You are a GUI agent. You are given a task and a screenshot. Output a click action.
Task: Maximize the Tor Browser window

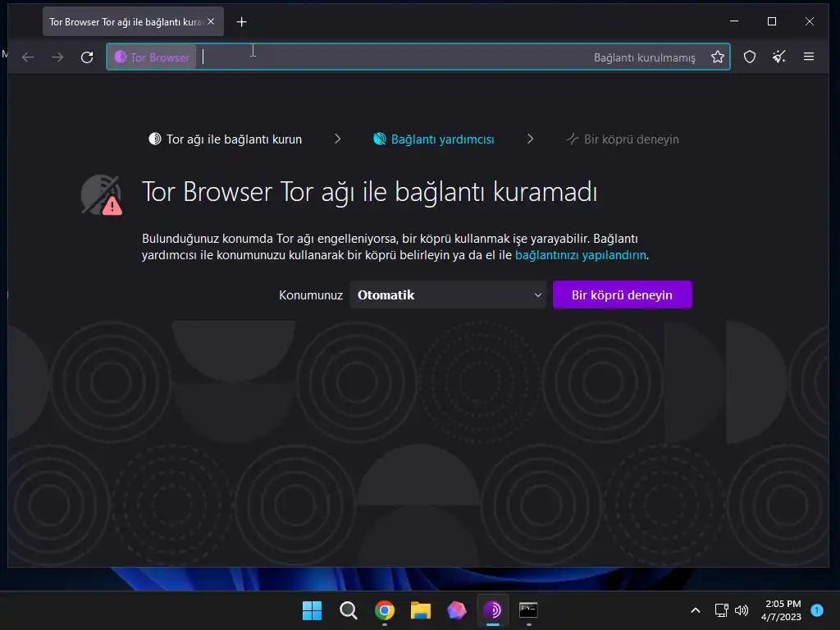[x=772, y=21]
